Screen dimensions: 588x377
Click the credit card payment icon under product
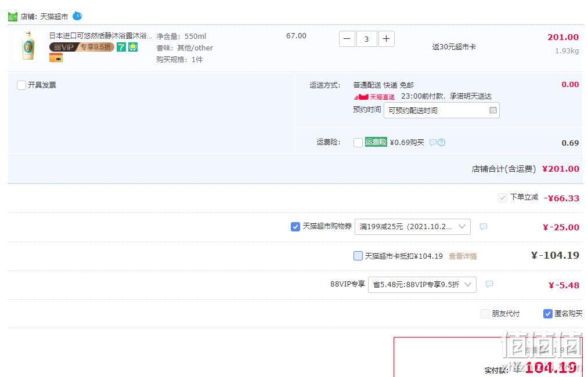pos(56,58)
